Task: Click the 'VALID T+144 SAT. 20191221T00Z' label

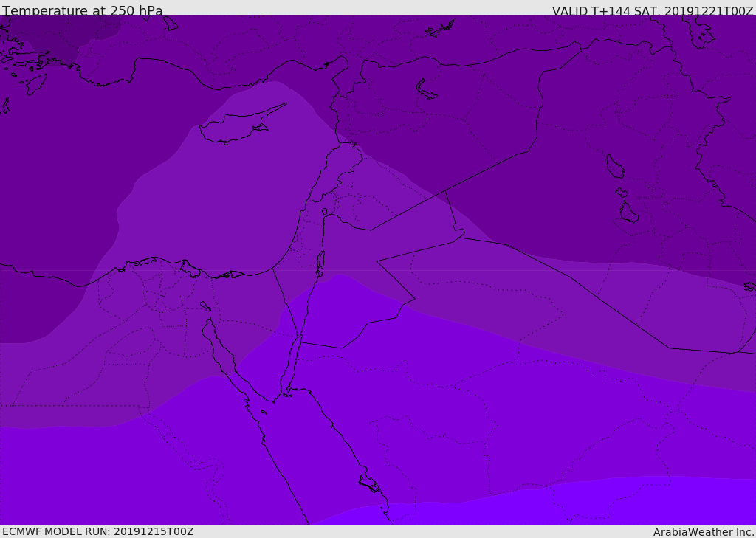Action: click(653, 11)
